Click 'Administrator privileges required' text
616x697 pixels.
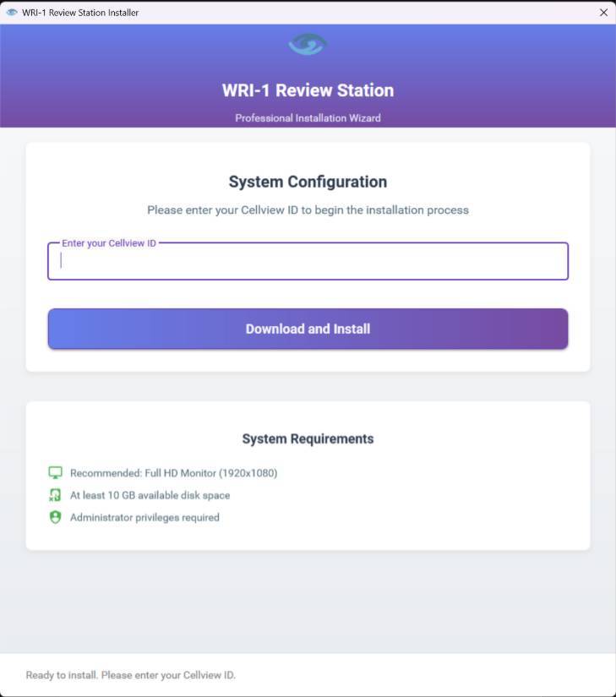144,517
